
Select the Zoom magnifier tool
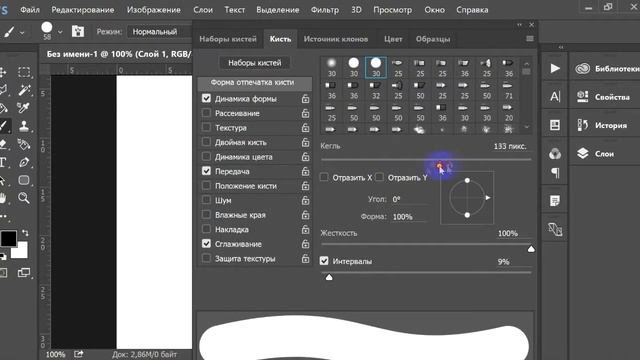(24, 198)
